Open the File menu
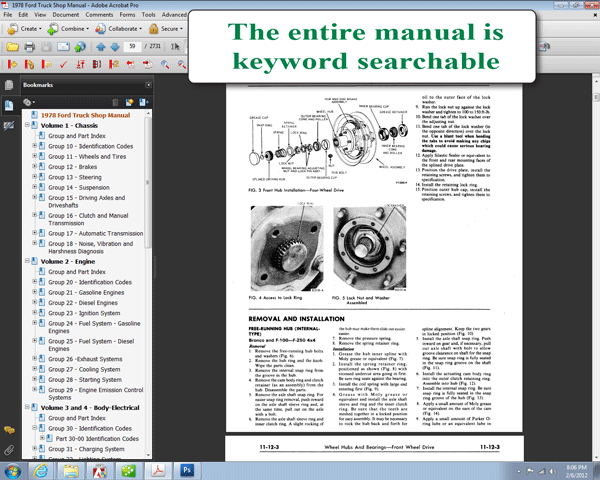Screen dimensions: 600x480 (x=8, y=15)
